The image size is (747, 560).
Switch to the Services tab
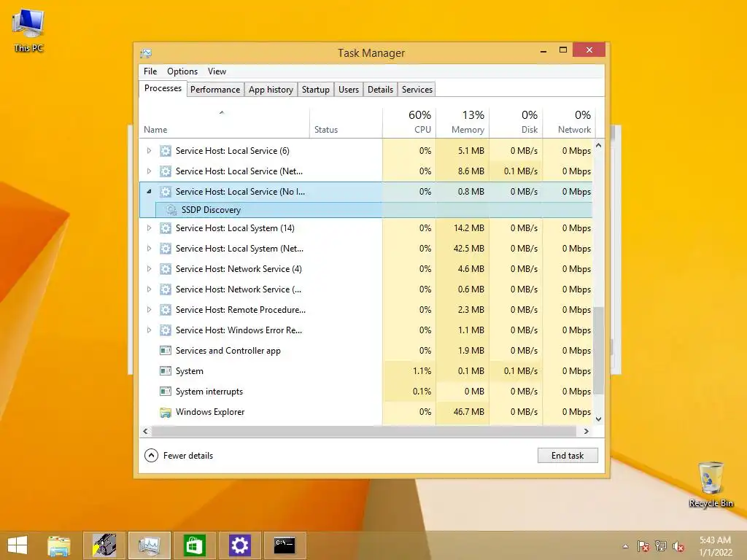417,90
